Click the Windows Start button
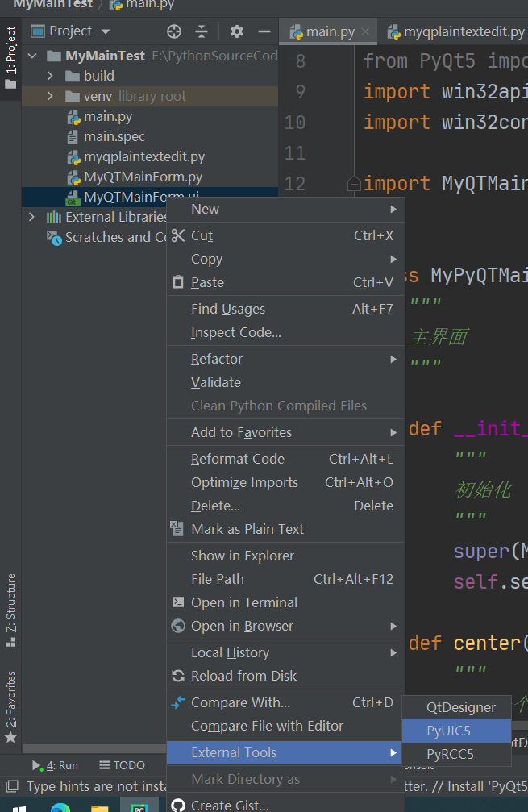Screen dimensions: 528x812 coord(19,809)
